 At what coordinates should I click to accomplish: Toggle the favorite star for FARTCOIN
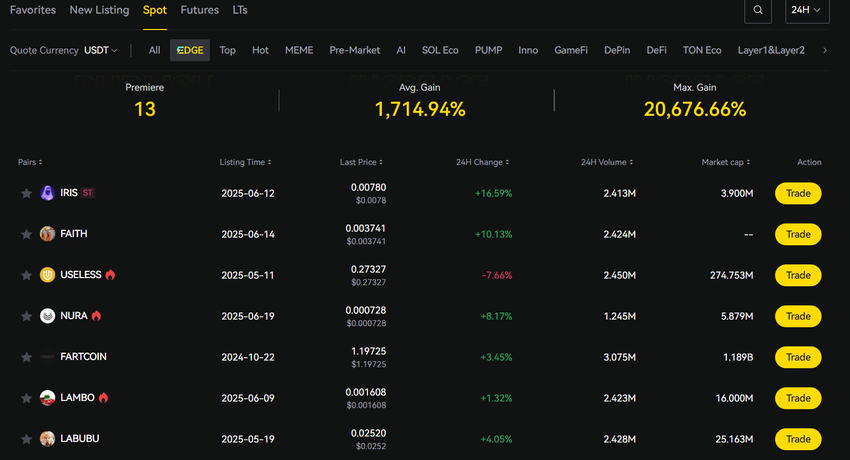point(26,357)
